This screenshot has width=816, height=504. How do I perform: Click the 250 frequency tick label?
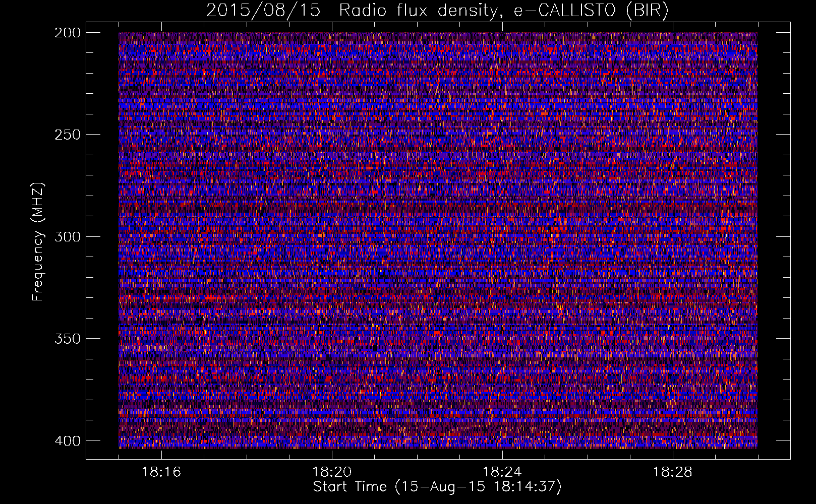coord(67,135)
